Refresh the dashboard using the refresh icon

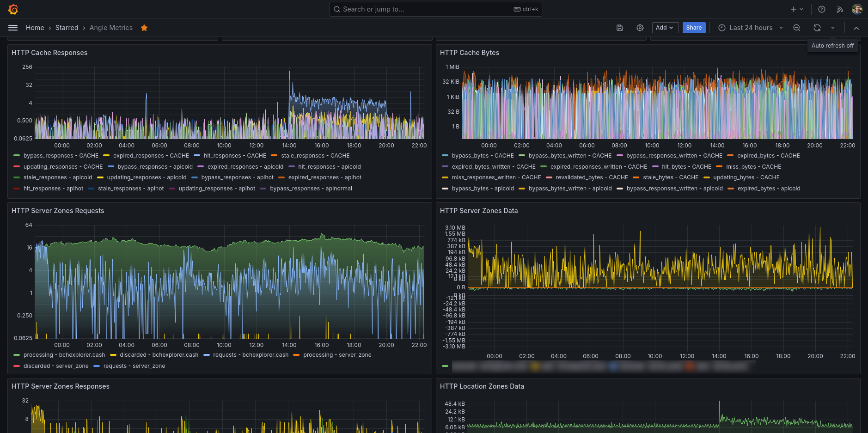click(817, 28)
